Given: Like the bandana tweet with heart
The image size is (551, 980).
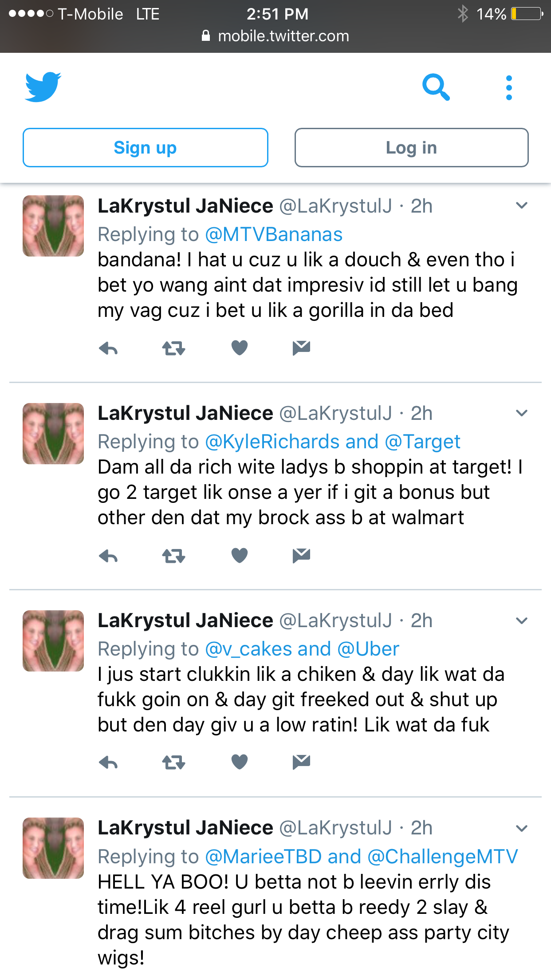Looking at the screenshot, I should tap(240, 348).
